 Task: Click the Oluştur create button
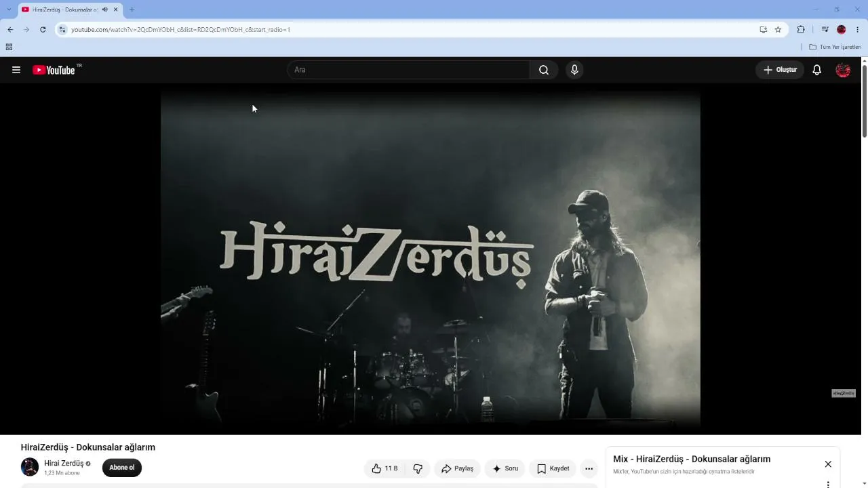[780, 70]
